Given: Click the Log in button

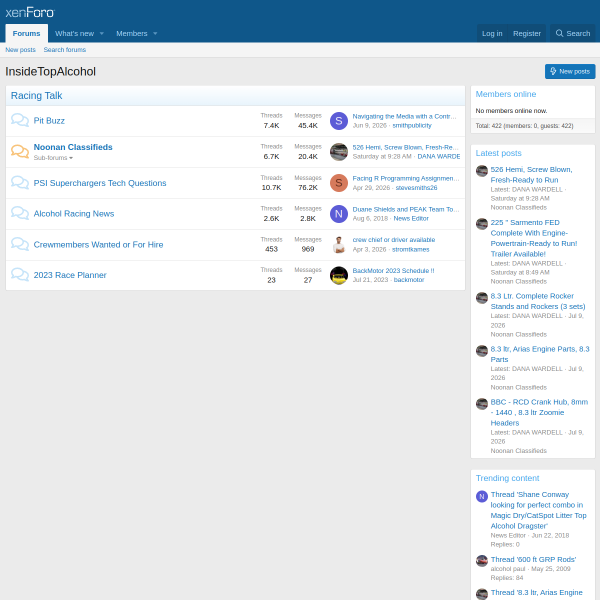Looking at the screenshot, I should pos(492,33).
